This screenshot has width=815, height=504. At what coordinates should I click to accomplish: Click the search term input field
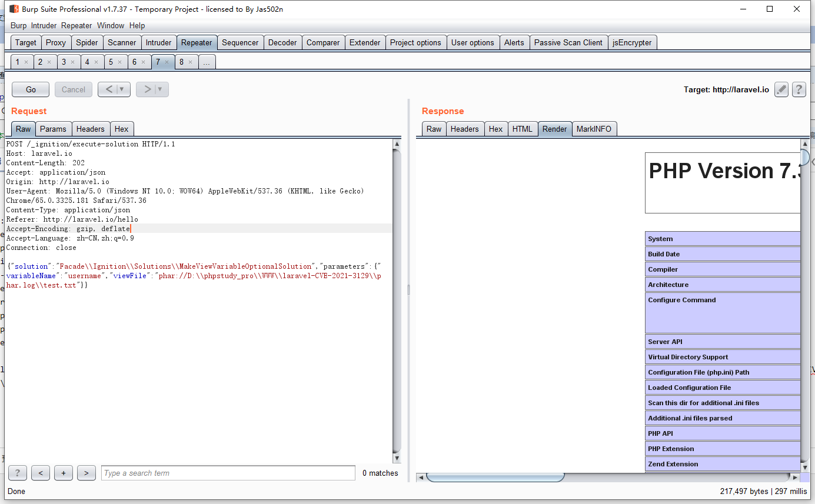(x=228, y=473)
